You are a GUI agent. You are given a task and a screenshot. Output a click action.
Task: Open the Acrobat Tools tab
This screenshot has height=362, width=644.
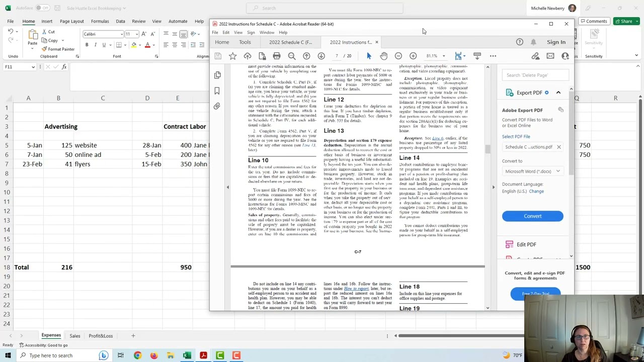click(x=245, y=42)
